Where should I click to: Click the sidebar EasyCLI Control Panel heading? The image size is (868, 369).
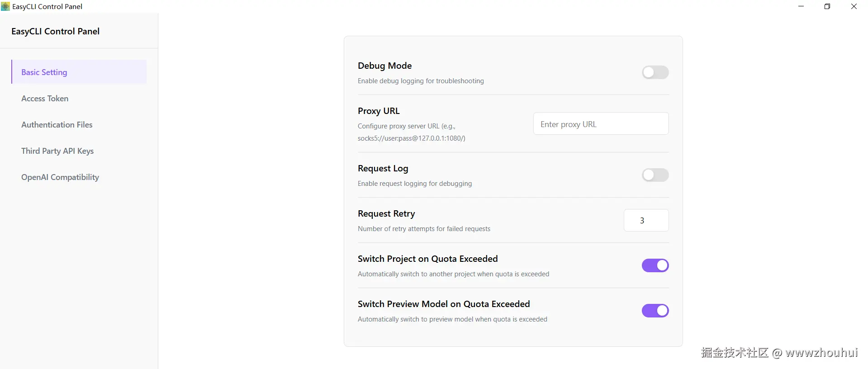click(x=56, y=31)
